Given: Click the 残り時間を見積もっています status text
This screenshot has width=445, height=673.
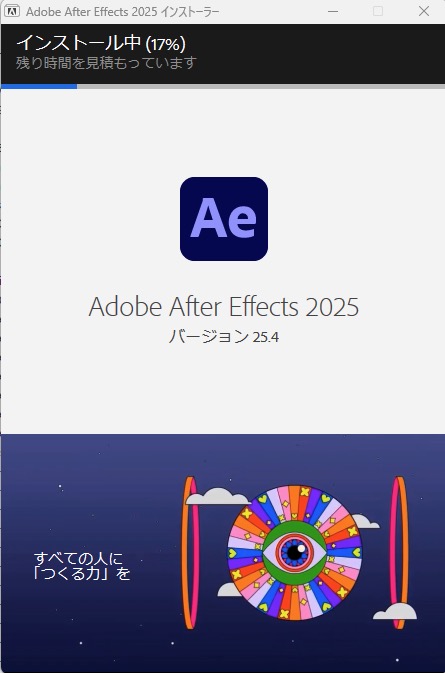Looking at the screenshot, I should 106,63.
